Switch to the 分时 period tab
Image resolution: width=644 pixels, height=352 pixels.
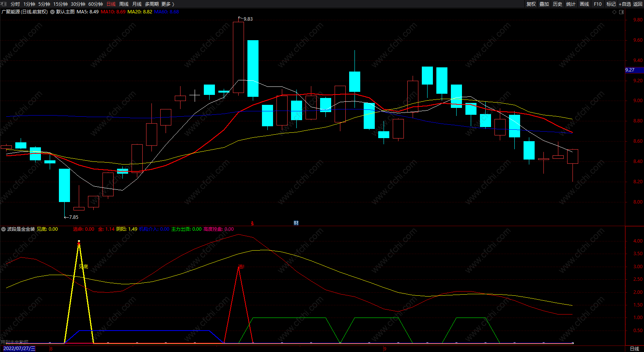pyautogui.click(x=15, y=4)
